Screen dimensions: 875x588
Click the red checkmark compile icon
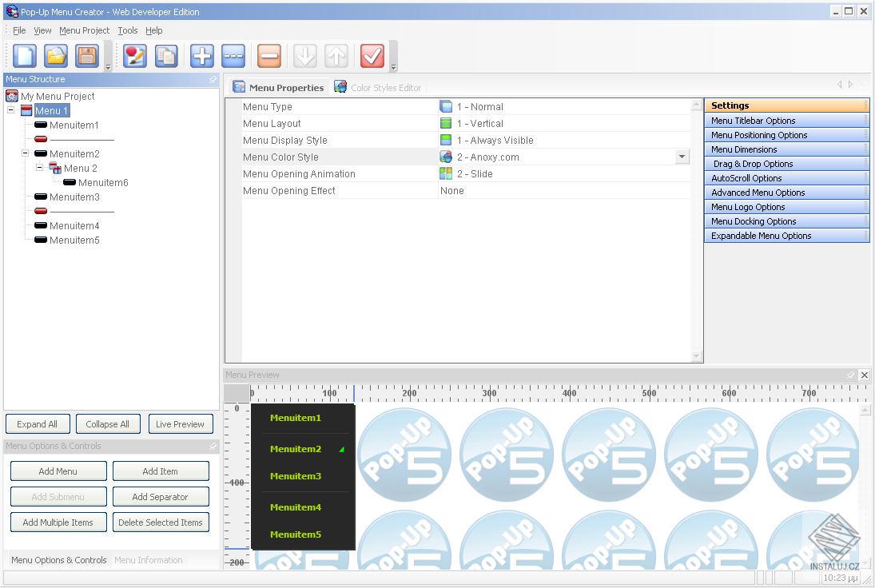click(372, 56)
